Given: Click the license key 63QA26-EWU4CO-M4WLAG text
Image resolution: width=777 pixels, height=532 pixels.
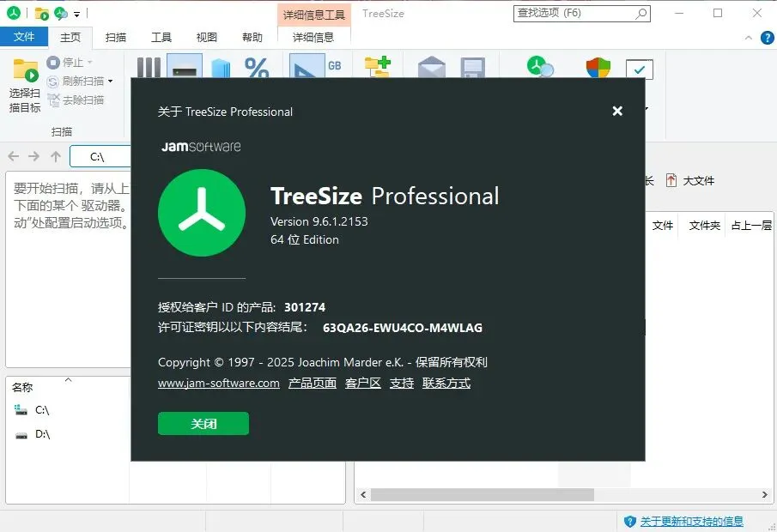Looking at the screenshot, I should [403, 328].
